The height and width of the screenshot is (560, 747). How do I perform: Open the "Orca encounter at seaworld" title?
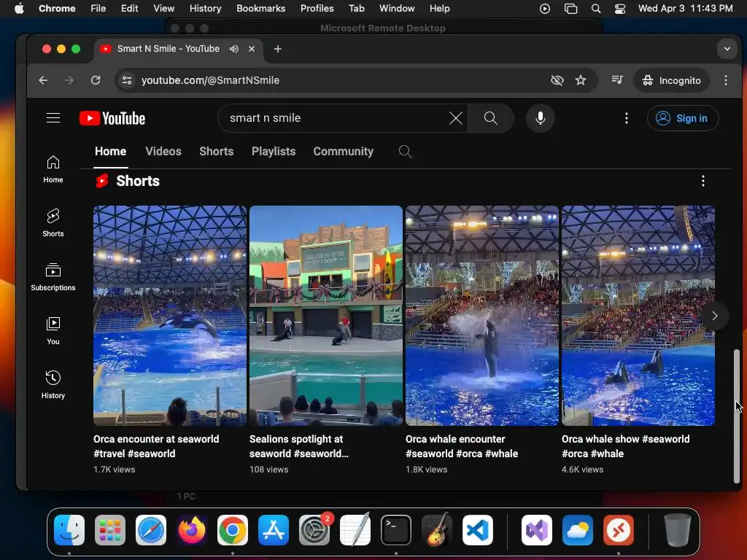[x=156, y=446]
